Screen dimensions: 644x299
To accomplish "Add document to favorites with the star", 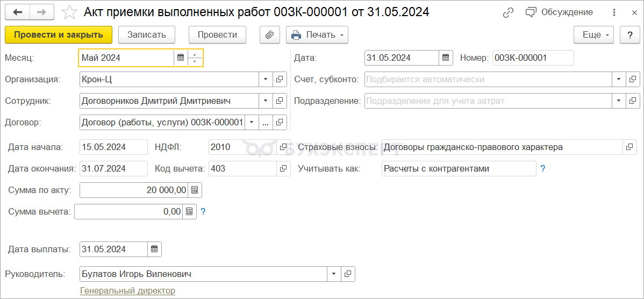I will coord(69,12).
